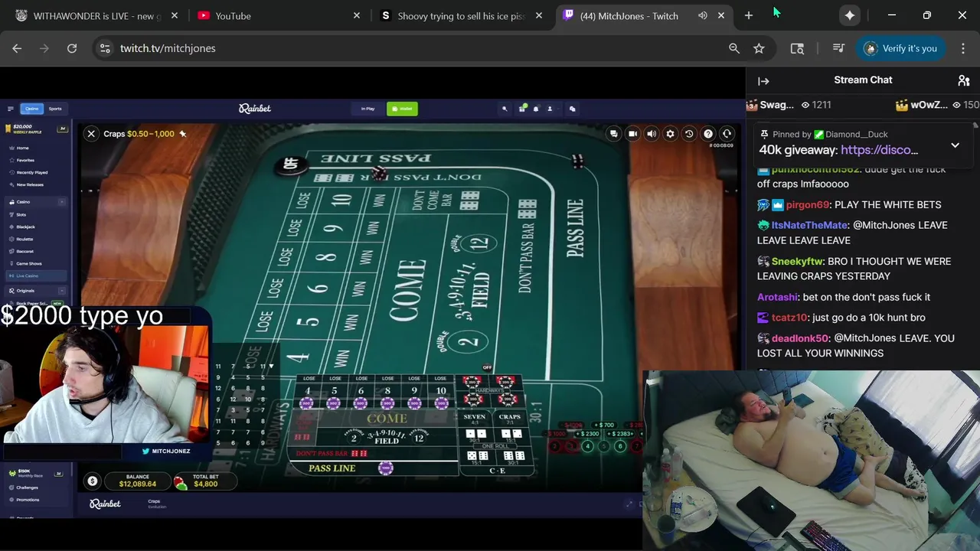This screenshot has width=980, height=551.
Task: Mute the MitchJones Twitch tab audio
Action: click(702, 15)
